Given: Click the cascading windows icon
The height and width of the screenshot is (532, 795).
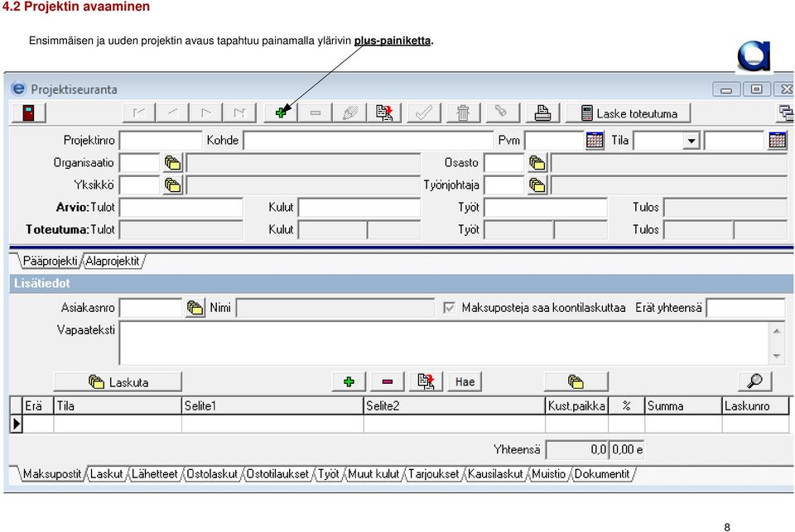Looking at the screenshot, I should (x=786, y=113).
